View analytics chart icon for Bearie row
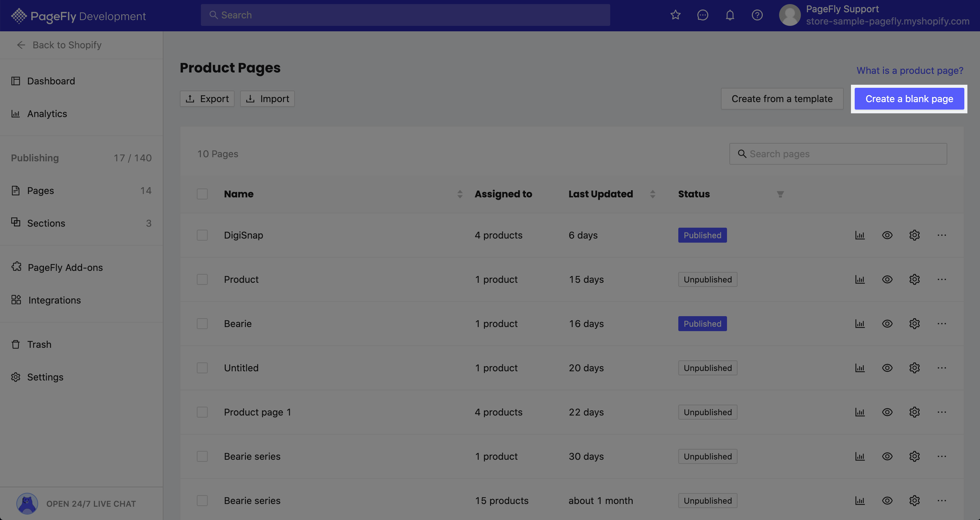This screenshot has width=980, height=520. tap(860, 324)
